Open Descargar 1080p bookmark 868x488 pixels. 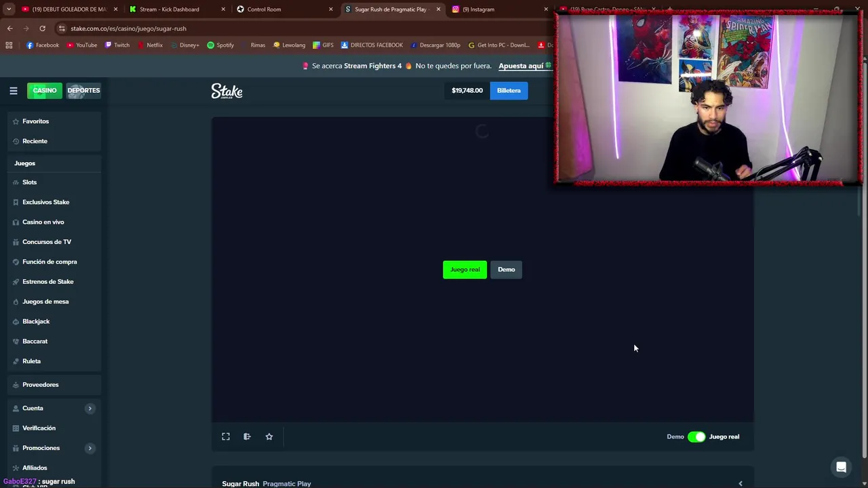tap(435, 45)
